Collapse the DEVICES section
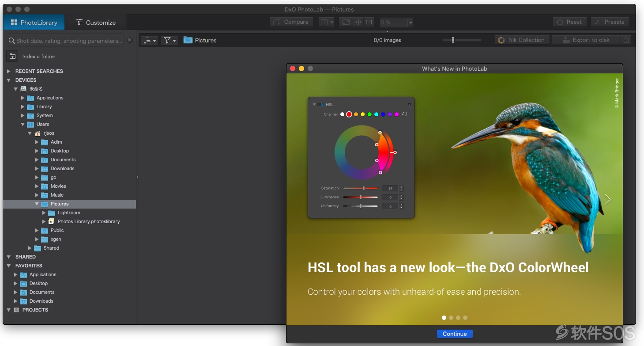The image size is (644, 346). click(x=9, y=80)
